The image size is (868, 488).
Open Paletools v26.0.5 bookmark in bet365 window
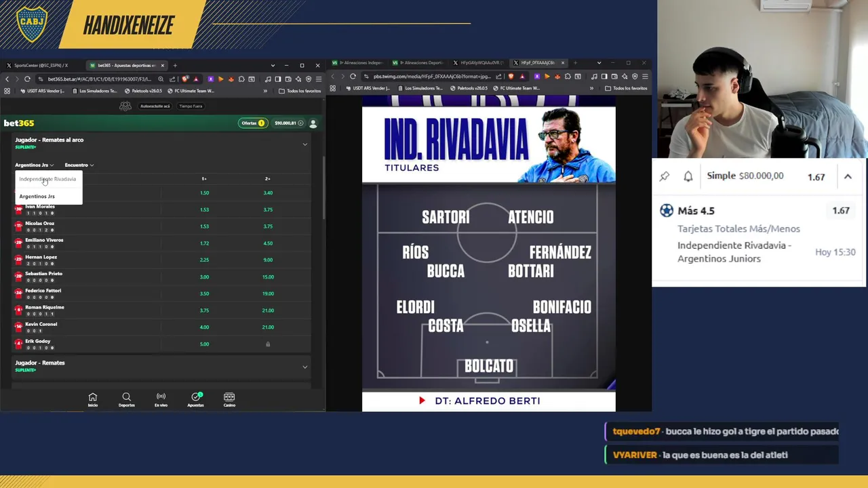(x=143, y=91)
